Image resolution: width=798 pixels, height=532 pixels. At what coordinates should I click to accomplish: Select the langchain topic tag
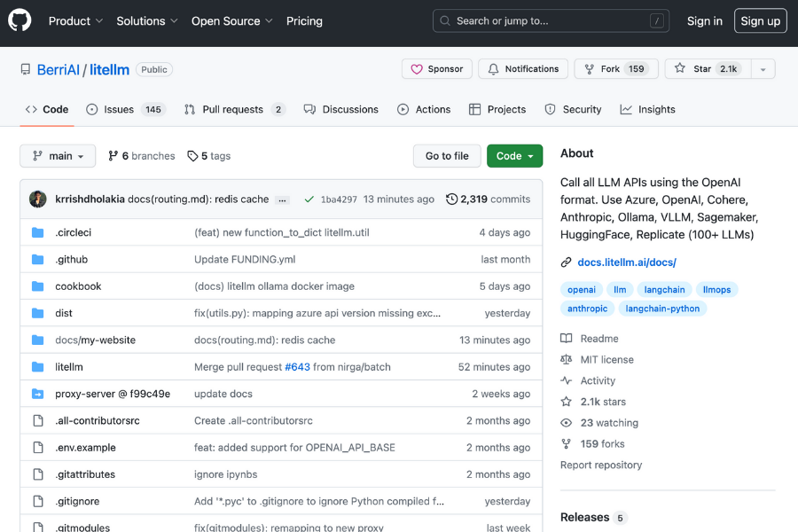coord(664,289)
